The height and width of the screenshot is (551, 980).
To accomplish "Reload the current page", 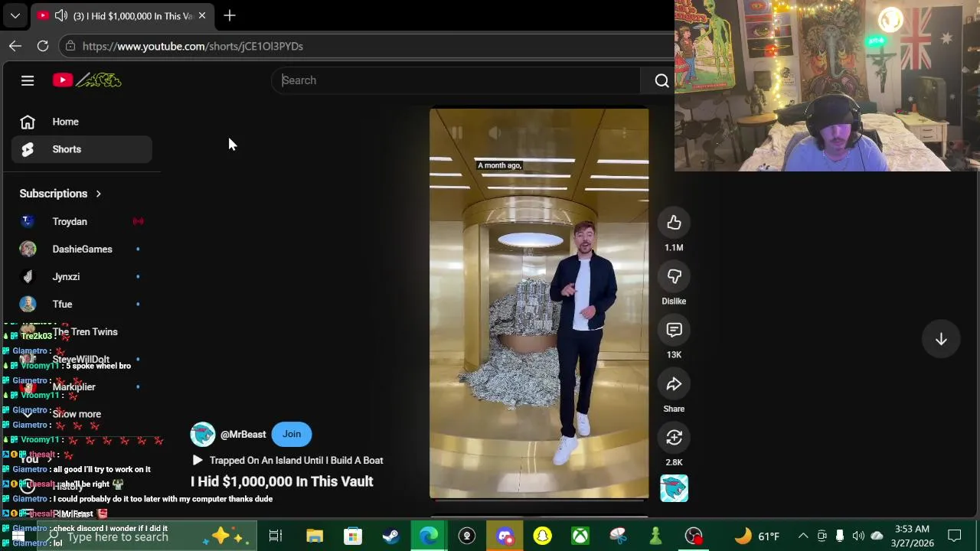I will [43, 46].
